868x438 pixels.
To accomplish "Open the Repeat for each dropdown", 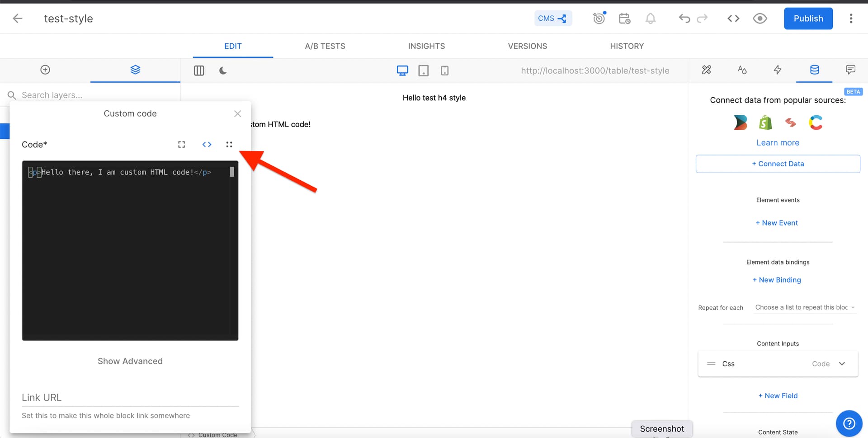I will (x=805, y=307).
